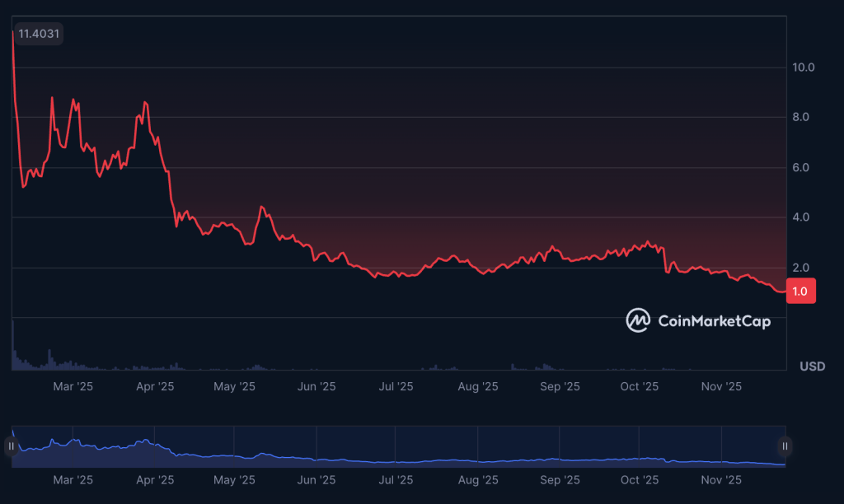
Task: Select the red 1.0 price badge
Action: pos(799,292)
